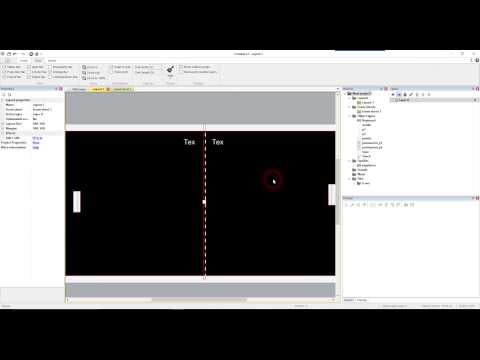Switch to the Home ribbon tab
Image resolution: width=480 pixels, height=360 pixels.
pos(24,61)
